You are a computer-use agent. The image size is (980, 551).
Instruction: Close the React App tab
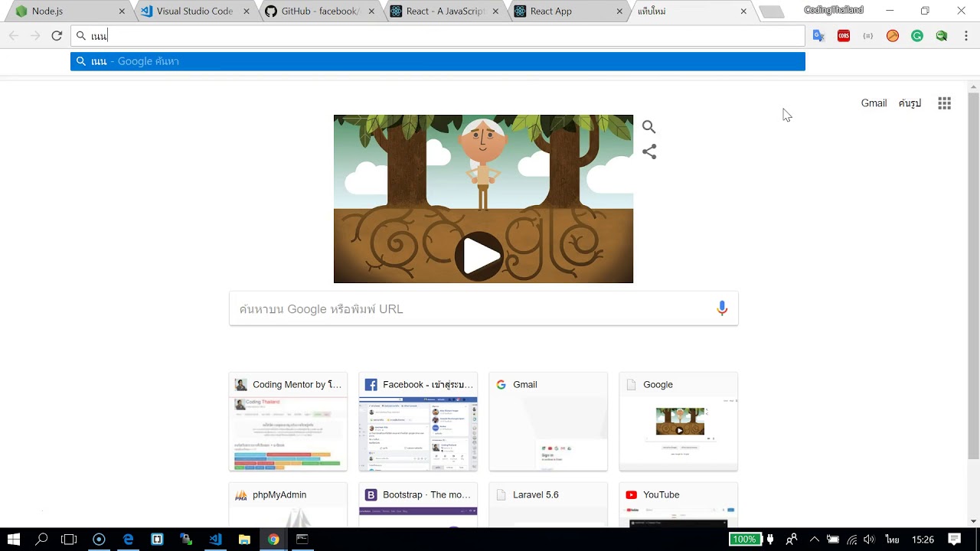tap(619, 11)
